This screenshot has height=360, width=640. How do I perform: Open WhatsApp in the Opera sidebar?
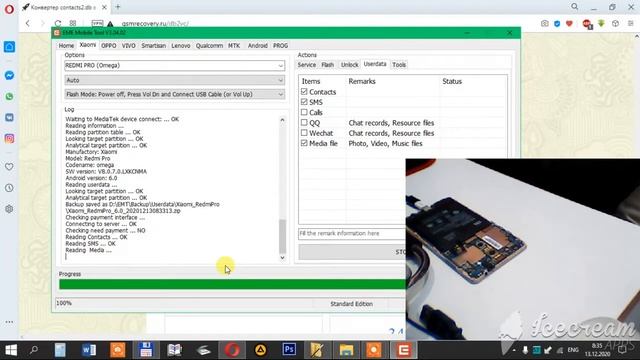tap(9, 97)
